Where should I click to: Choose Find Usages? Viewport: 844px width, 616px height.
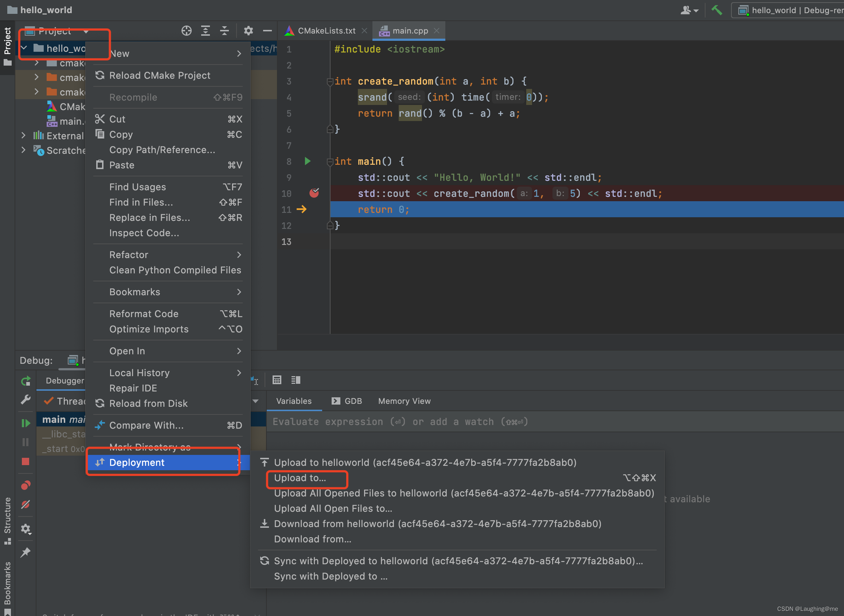(x=168, y=187)
